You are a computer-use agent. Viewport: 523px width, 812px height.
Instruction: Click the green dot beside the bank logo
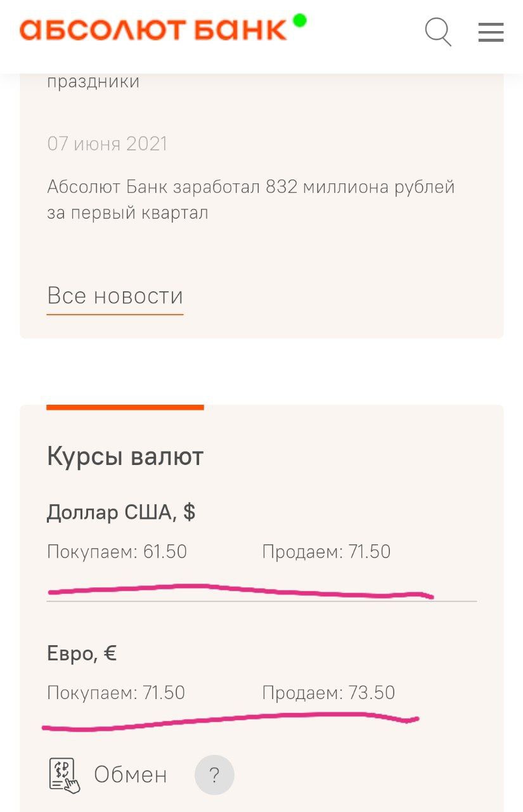[x=298, y=20]
